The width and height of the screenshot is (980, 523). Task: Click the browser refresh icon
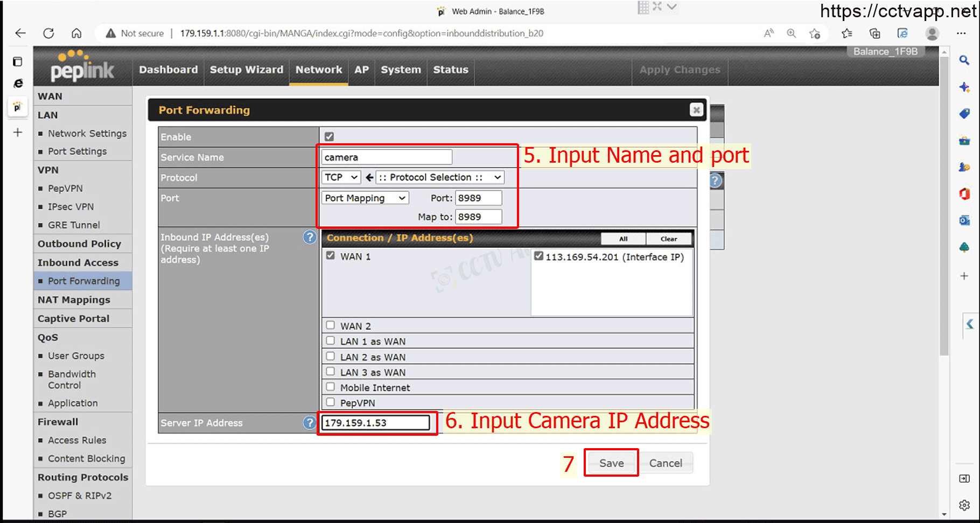tap(48, 33)
